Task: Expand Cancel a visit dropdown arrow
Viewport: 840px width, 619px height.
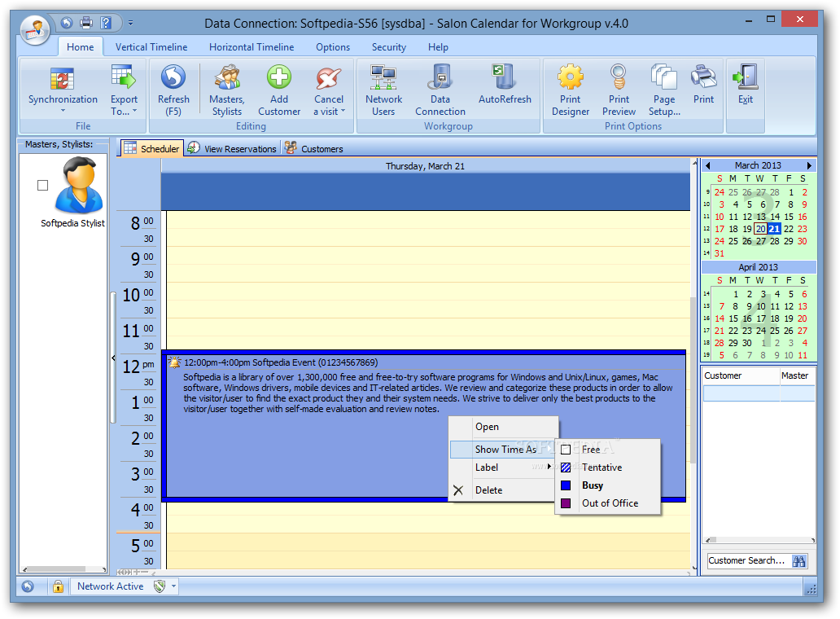Action: pos(343,112)
